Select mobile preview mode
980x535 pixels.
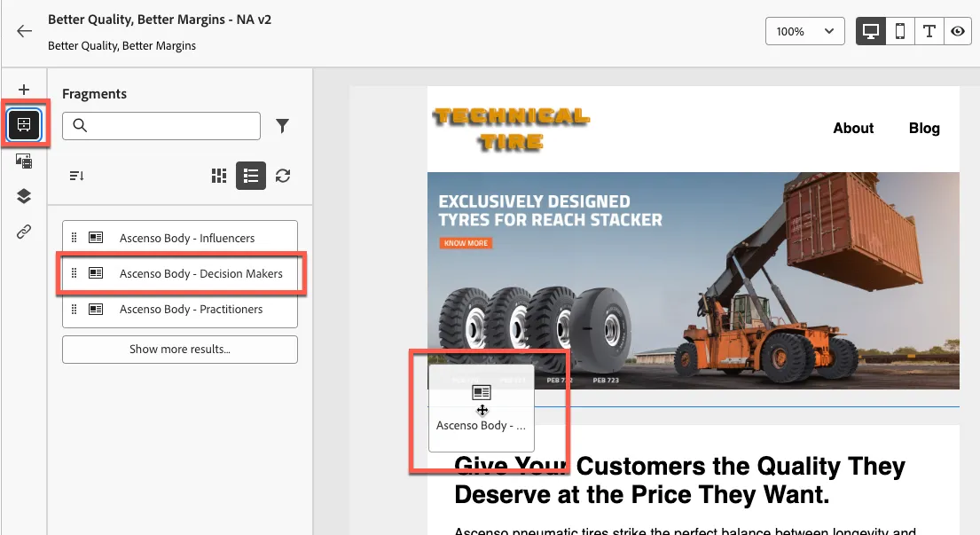click(900, 31)
